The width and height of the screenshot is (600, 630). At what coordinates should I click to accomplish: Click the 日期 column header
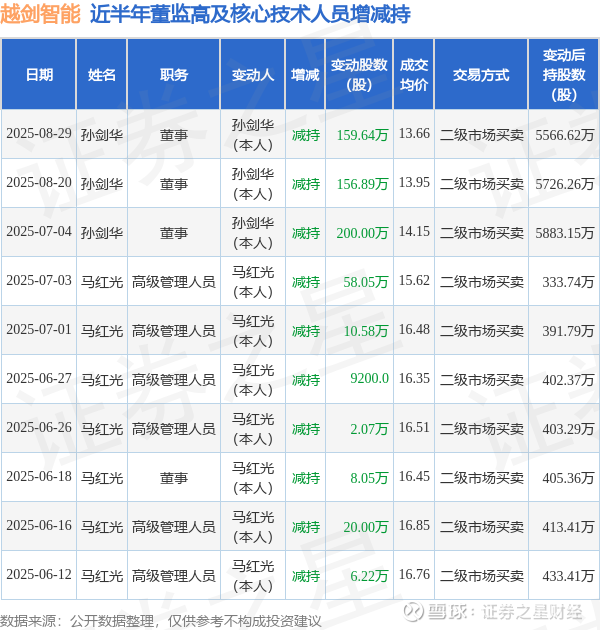tap(39, 75)
